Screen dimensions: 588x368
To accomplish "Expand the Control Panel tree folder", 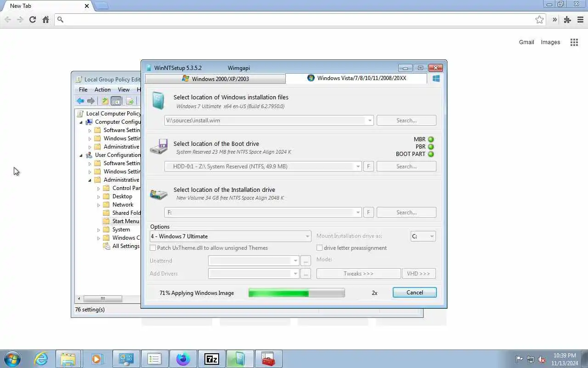I will pyautogui.click(x=98, y=189).
